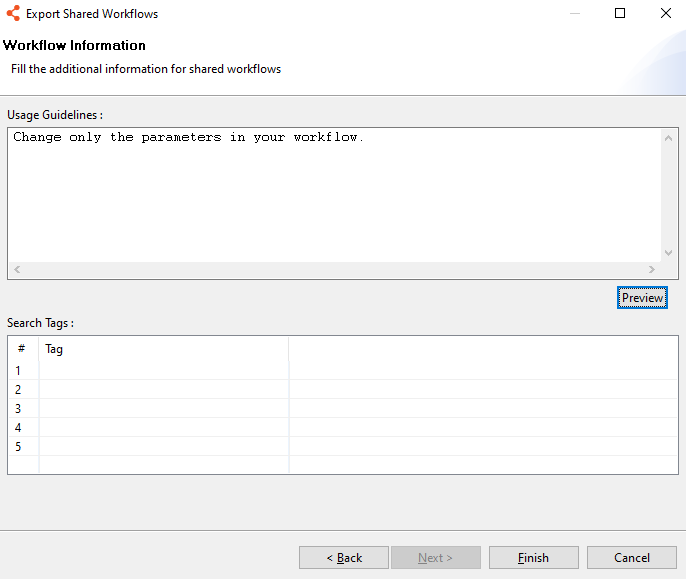The image size is (686, 579).
Task: Click Finish to complete the export
Action: coord(533,558)
